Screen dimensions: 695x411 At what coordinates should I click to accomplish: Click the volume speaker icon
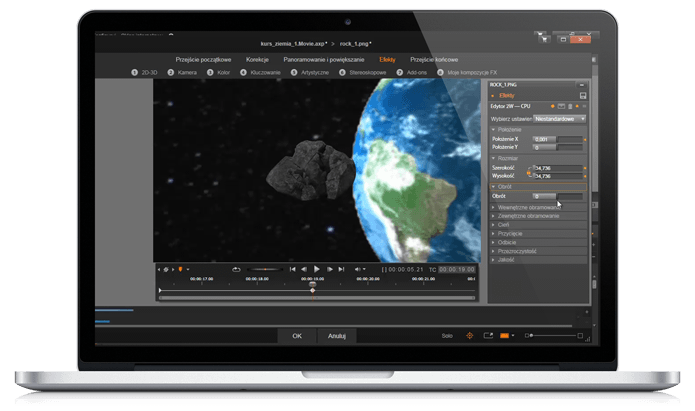(x=357, y=269)
